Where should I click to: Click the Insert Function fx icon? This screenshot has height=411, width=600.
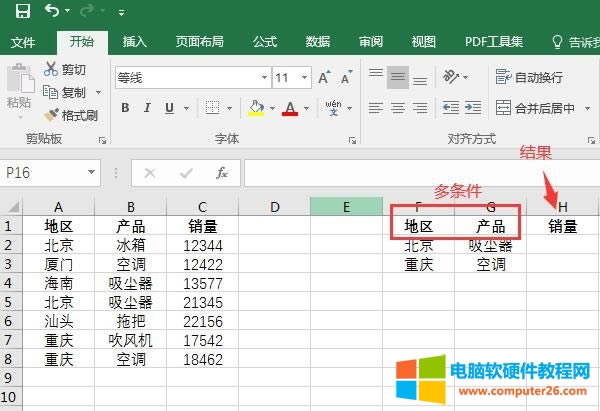coord(222,173)
